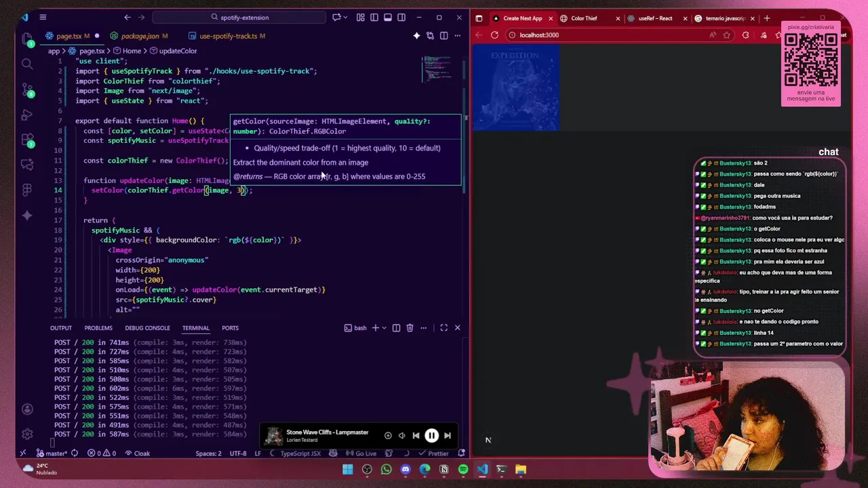Screen dimensions: 868x488
Task: Change file encoding via UTF-8
Action: pos(238,453)
